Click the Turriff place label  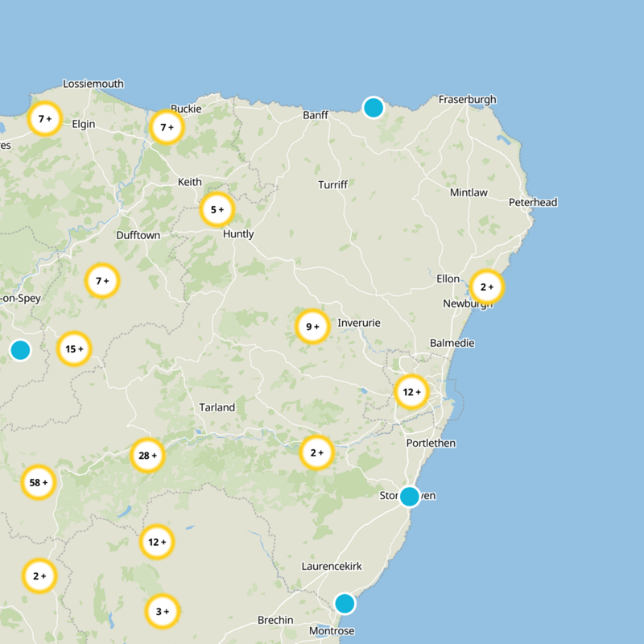pyautogui.click(x=333, y=185)
